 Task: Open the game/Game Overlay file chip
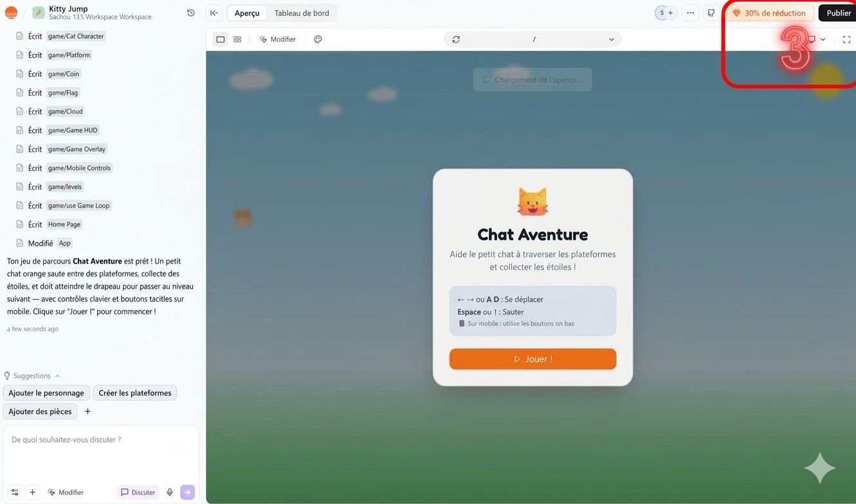77,149
